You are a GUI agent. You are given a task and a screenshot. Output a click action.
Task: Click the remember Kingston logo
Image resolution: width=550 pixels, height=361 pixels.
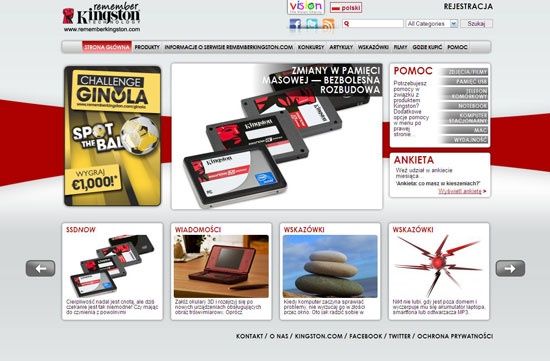pyautogui.click(x=101, y=14)
